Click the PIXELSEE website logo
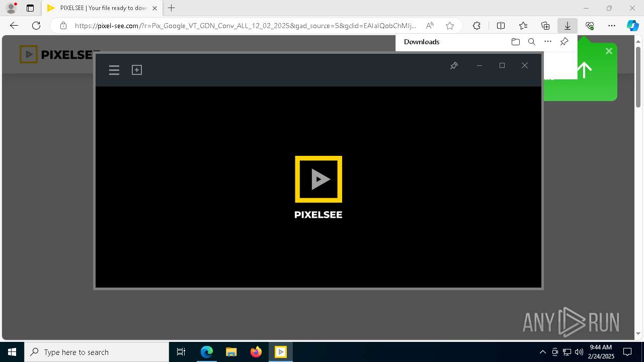This screenshot has height=362, width=644. (59, 54)
